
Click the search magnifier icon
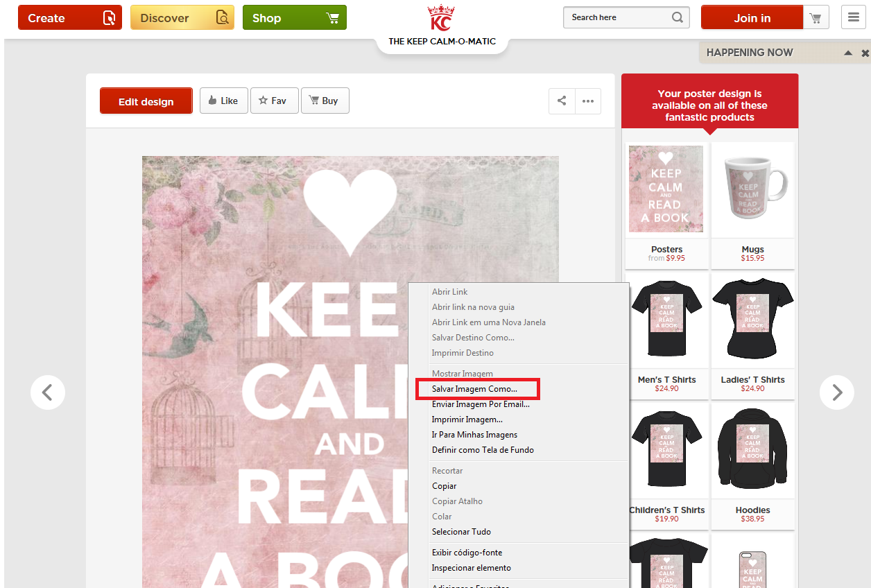tap(678, 17)
